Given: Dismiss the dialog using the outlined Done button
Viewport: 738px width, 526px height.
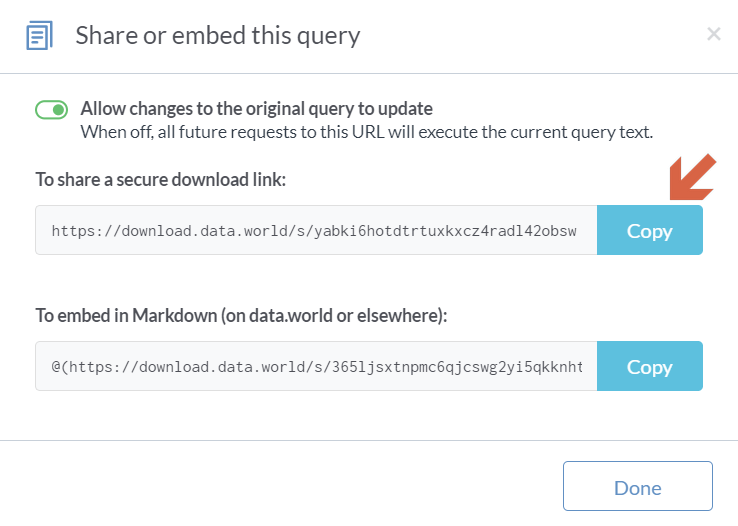Looking at the screenshot, I should point(637,487).
